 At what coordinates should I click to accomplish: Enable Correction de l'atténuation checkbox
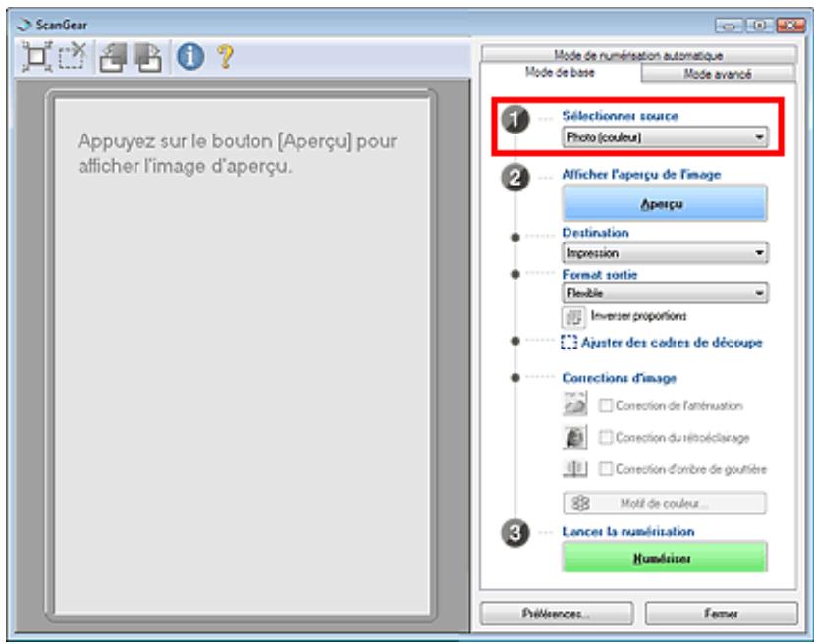click(x=605, y=405)
